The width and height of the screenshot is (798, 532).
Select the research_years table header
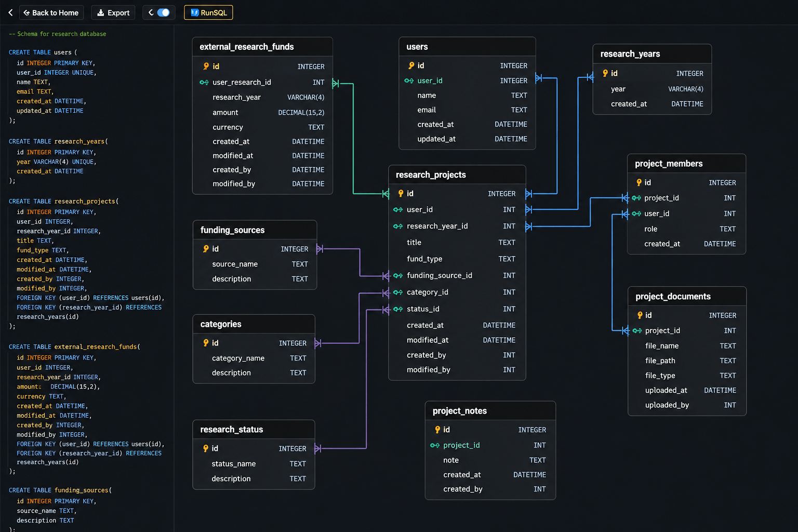pos(652,54)
